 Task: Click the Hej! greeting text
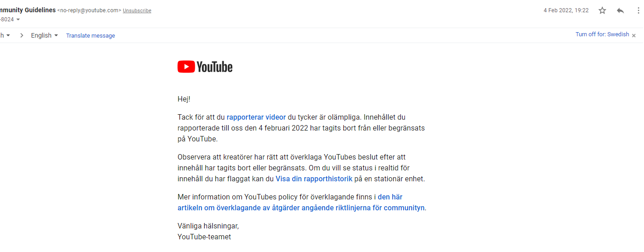pos(184,99)
